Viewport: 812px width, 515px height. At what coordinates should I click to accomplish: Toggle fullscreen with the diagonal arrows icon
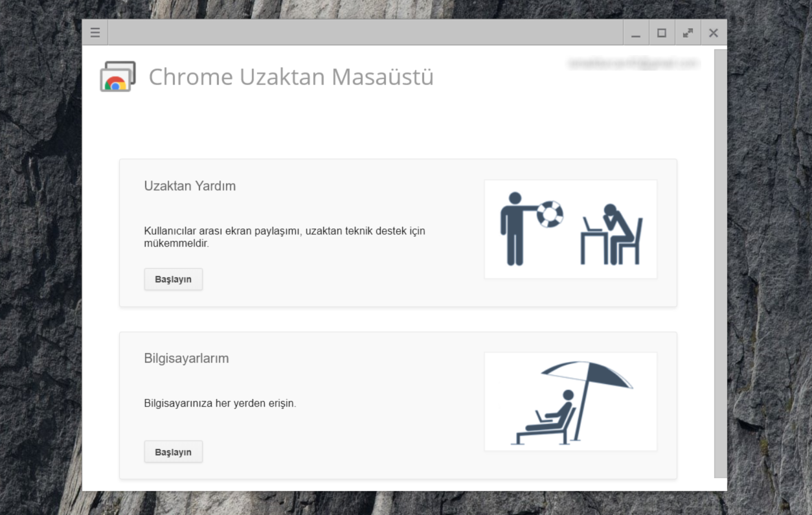pyautogui.click(x=688, y=32)
